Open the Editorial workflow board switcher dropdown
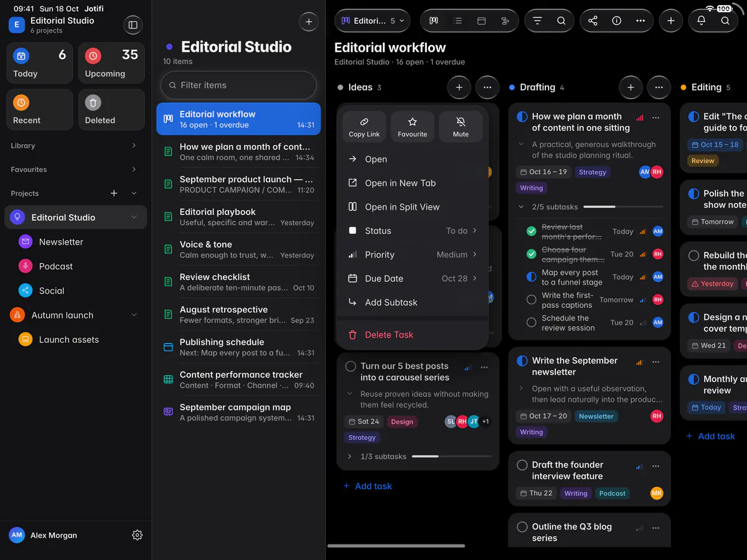Viewport: 747px width, 560px height. click(372, 21)
